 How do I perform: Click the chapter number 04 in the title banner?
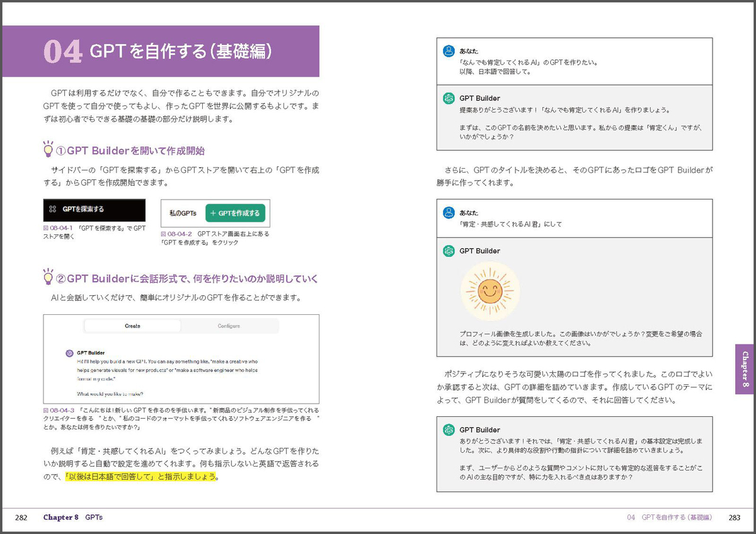63,52
